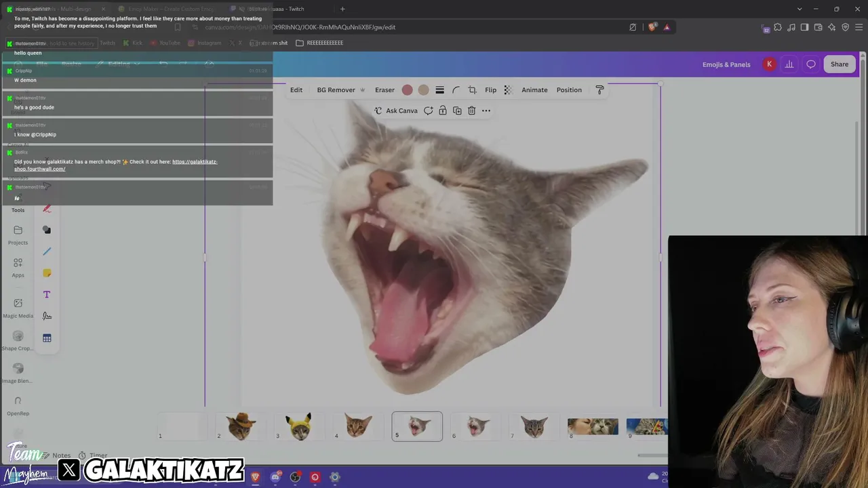868x488 pixels.
Task: Ask Canva about the selected image
Action: click(x=396, y=110)
